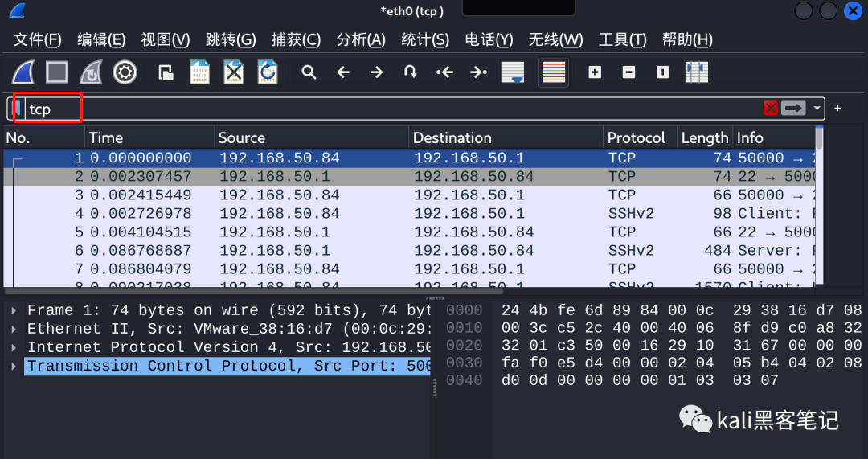
Task: Sort by Destination column header
Action: tap(506, 138)
